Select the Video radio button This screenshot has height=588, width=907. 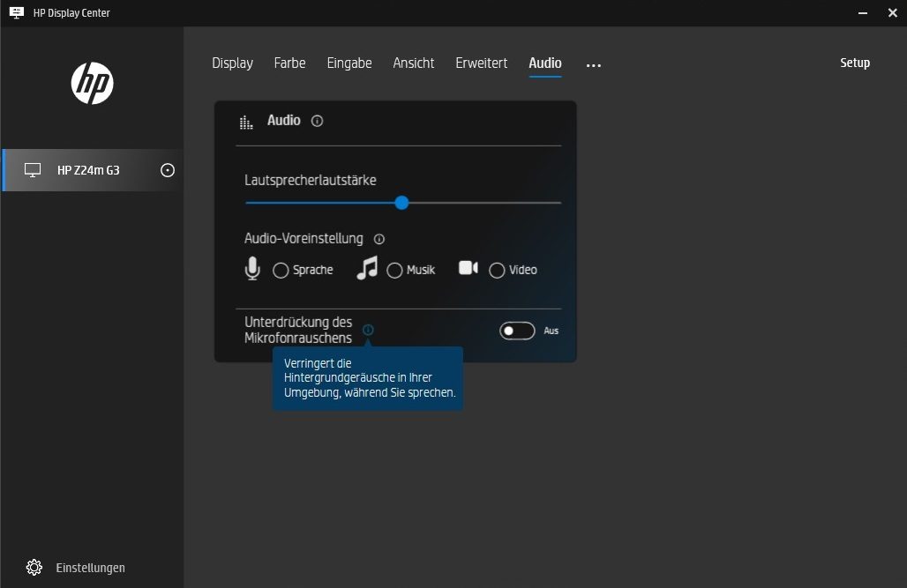(497, 271)
